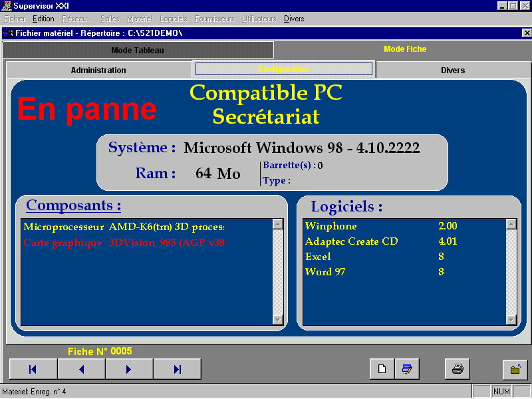This screenshot has height=399, width=532.
Task: Open the Réseau menu
Action: [77, 19]
